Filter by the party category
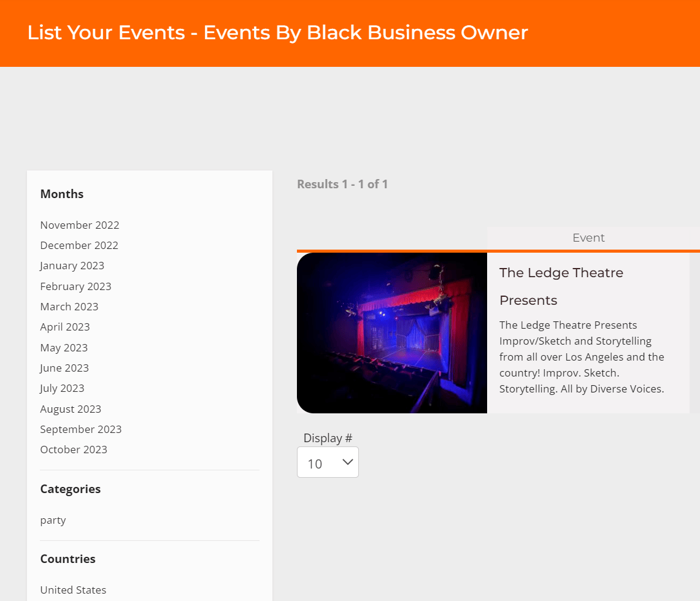Screen dimensions: 700x601 53,520
